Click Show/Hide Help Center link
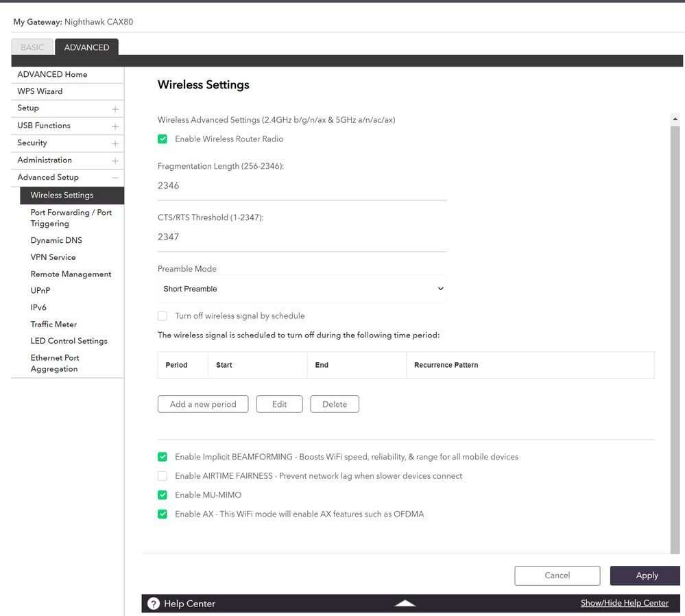The height and width of the screenshot is (616, 685). point(625,603)
